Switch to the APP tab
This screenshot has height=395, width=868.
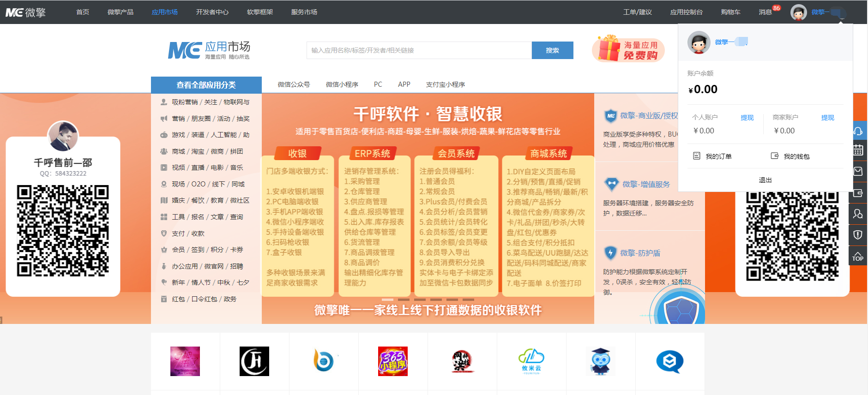coord(404,84)
